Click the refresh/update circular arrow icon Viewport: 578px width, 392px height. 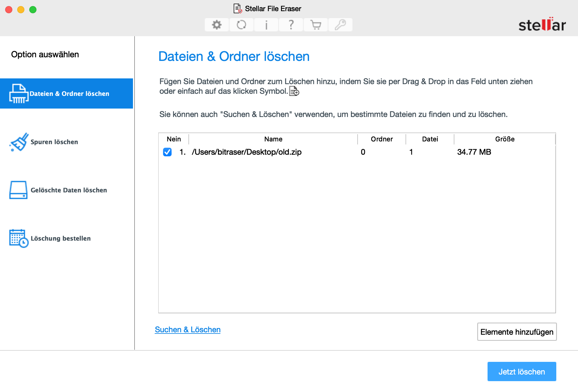tap(241, 25)
